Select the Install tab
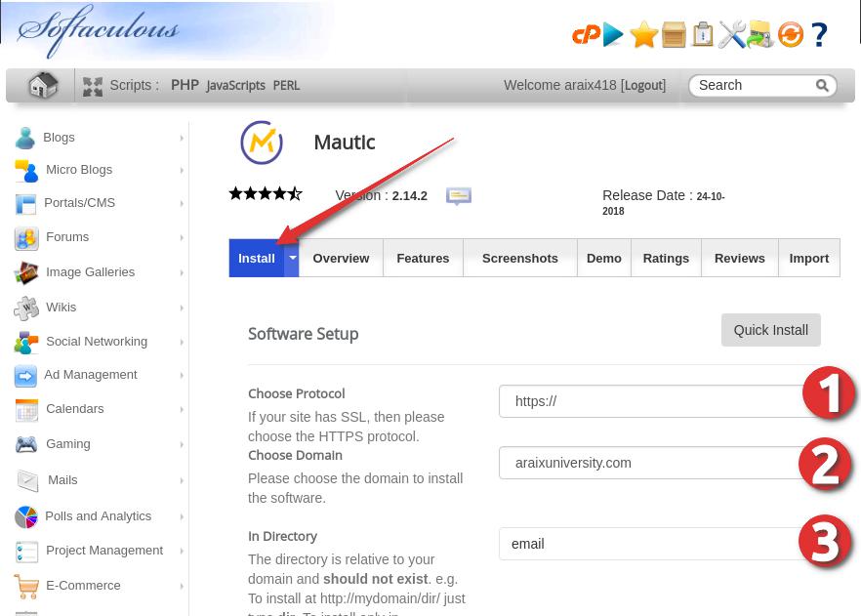This screenshot has height=616, width=861. click(x=257, y=258)
